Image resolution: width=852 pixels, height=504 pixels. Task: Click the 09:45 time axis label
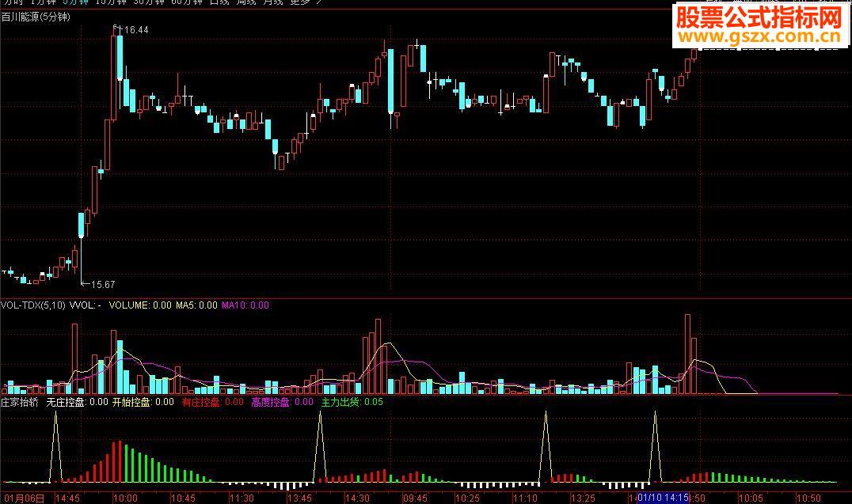pyautogui.click(x=415, y=498)
